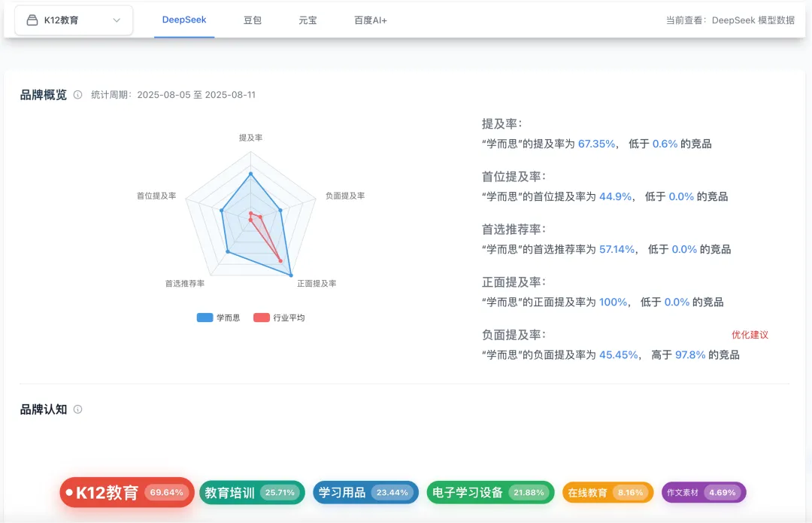Switch to the 元宝 tab

[308, 20]
